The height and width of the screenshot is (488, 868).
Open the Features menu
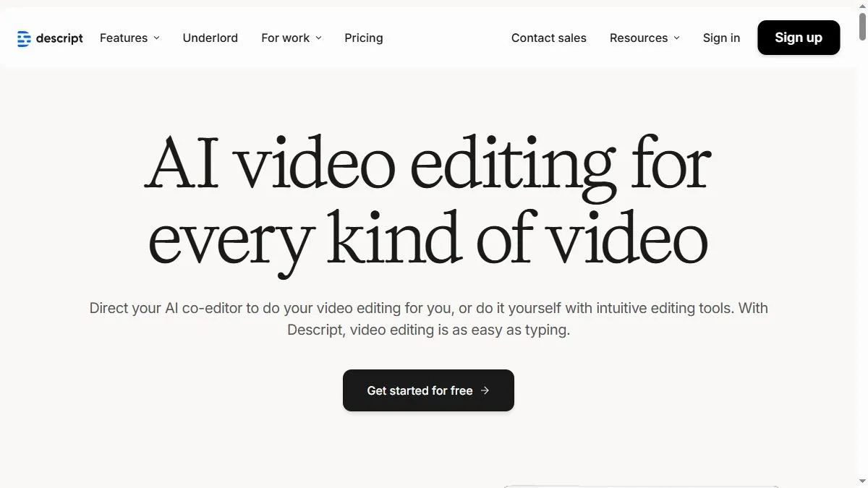[x=129, y=38]
